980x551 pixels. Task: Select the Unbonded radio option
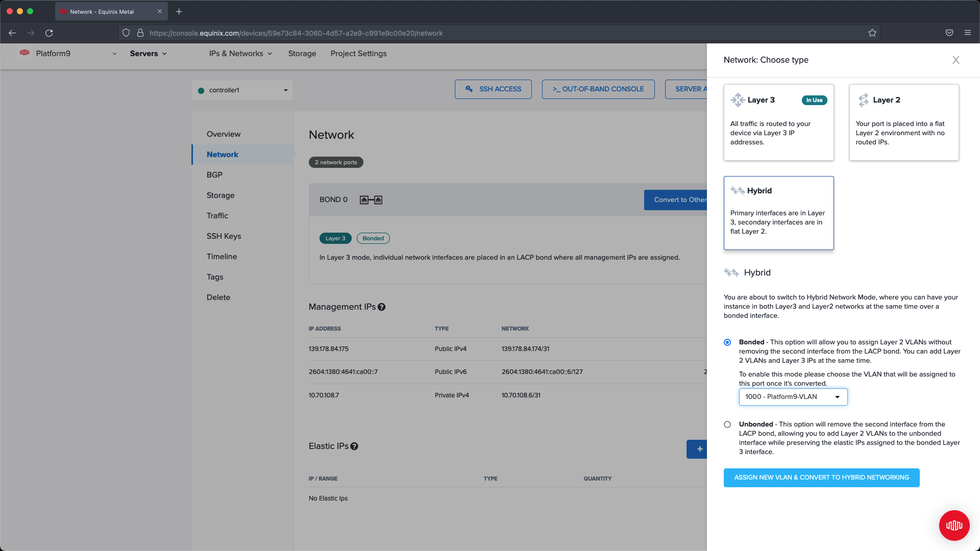coord(727,424)
